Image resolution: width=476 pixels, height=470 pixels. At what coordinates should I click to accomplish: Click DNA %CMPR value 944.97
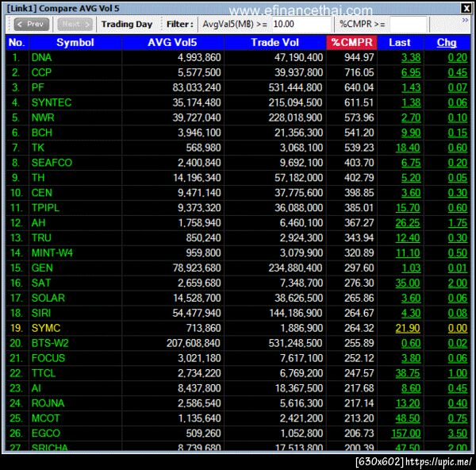pyautogui.click(x=359, y=57)
